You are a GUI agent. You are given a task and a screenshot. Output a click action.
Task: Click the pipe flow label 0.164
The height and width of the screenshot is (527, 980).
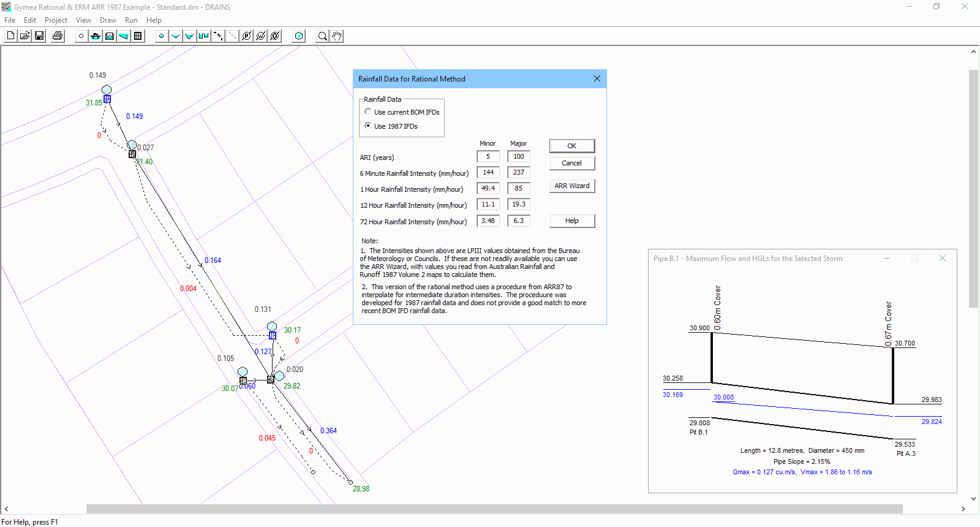tap(213, 260)
